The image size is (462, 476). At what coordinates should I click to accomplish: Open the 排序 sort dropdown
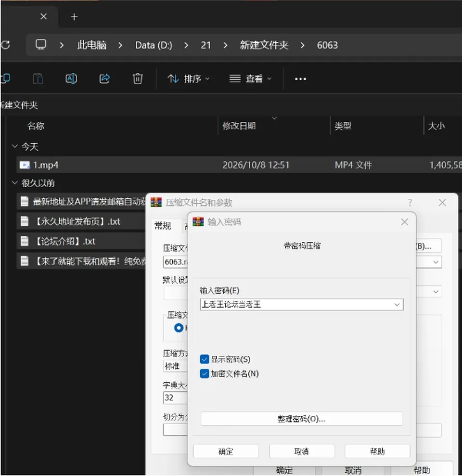pyautogui.click(x=188, y=79)
